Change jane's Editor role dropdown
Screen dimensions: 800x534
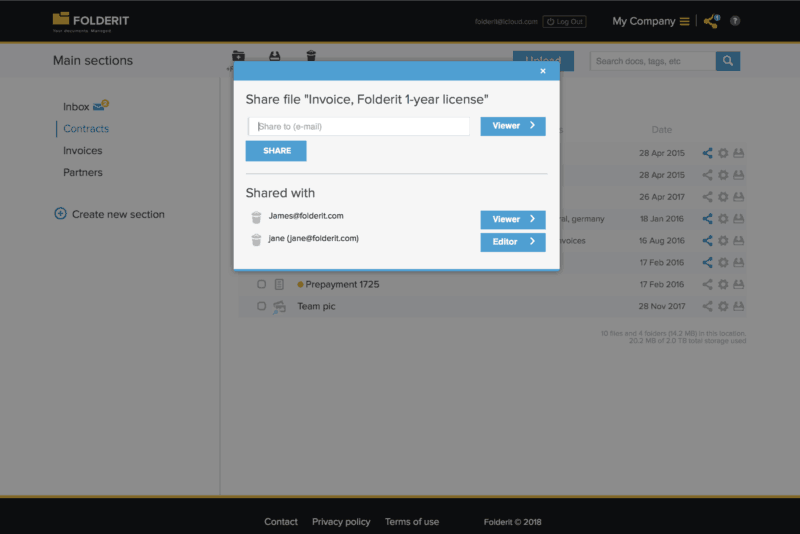point(513,242)
